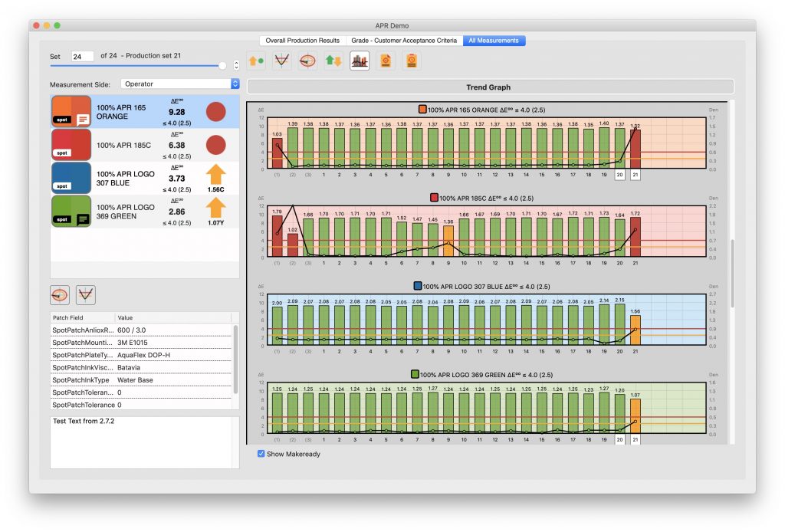The height and width of the screenshot is (532, 785).
Task: Click the V-curve button below the color list
Action: (86, 295)
